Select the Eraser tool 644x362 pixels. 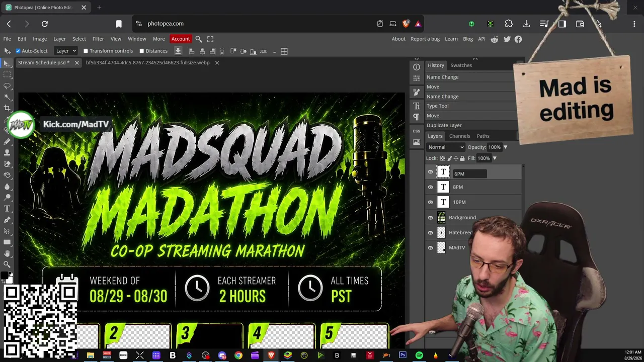coord(7,164)
